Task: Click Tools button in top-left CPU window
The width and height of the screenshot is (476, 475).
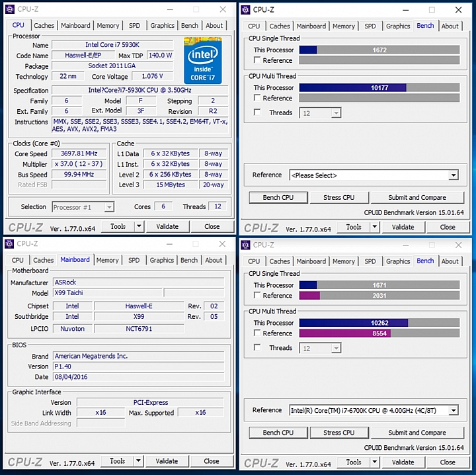Action: (x=118, y=226)
